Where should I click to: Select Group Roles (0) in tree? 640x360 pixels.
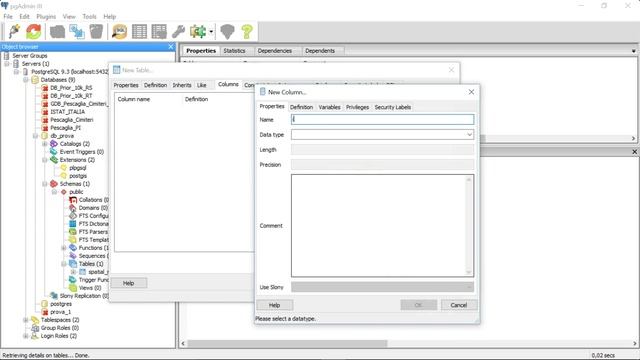pos(60,328)
